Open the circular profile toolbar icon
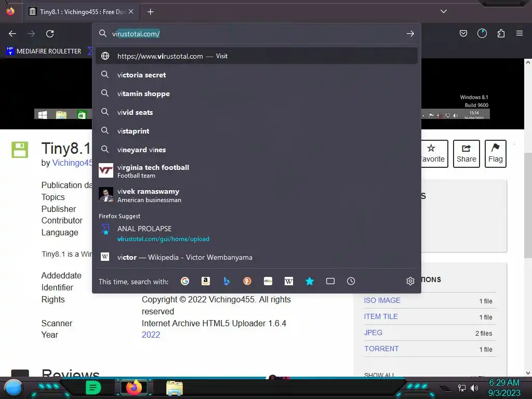 click(x=482, y=33)
